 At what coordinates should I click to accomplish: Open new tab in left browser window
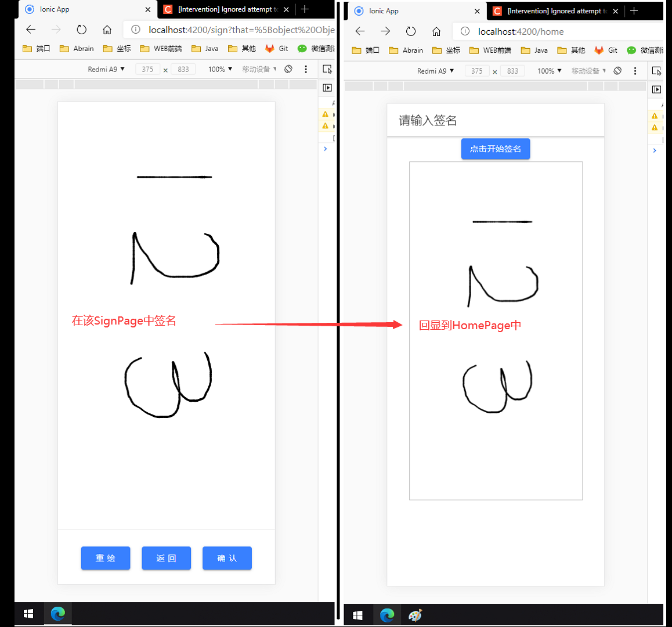(x=305, y=9)
